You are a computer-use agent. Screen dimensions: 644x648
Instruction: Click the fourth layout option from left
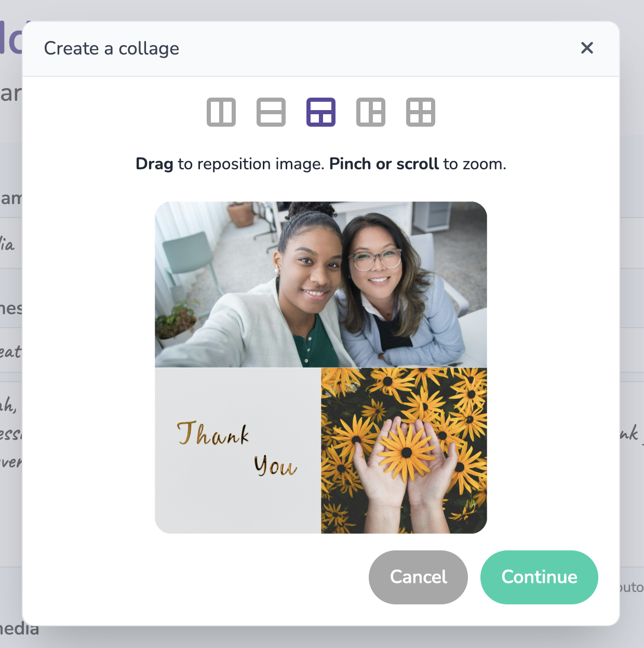[370, 112]
